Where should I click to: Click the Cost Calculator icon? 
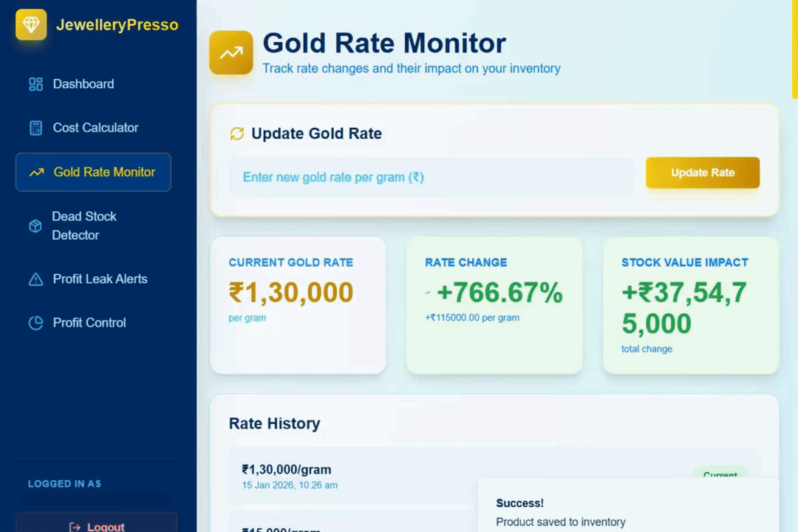[35, 128]
